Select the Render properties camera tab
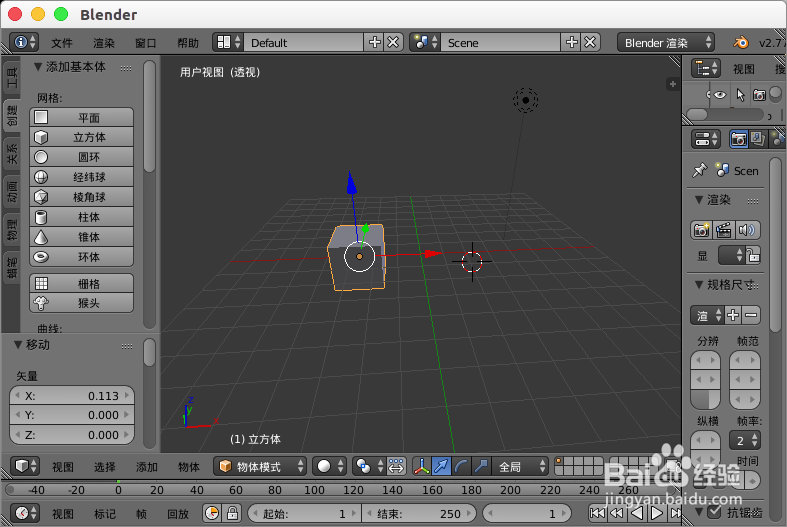Image resolution: width=787 pixels, height=527 pixels. coord(738,139)
